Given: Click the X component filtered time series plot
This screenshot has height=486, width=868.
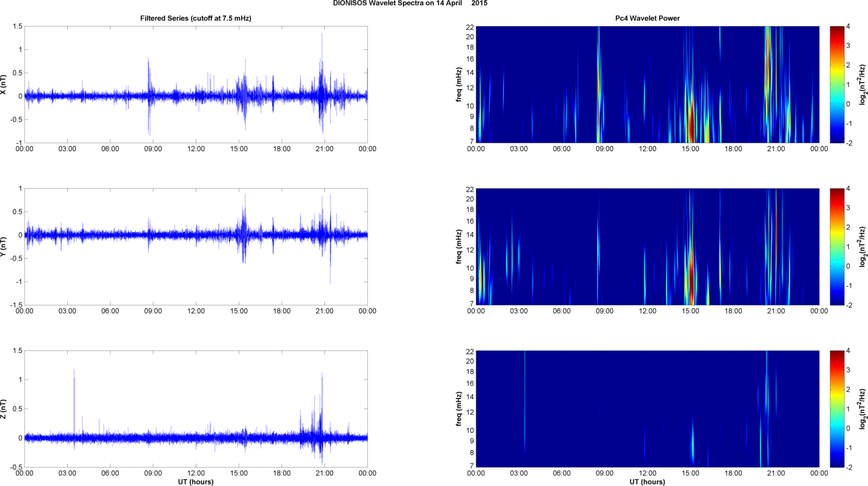Looking at the screenshot, I should (196, 84).
